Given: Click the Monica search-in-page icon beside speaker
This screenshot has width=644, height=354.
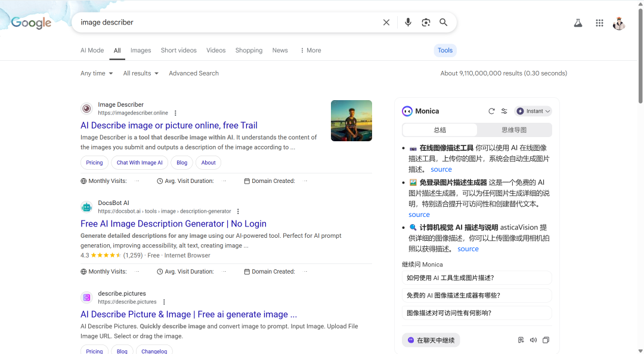Looking at the screenshot, I should click(521, 340).
